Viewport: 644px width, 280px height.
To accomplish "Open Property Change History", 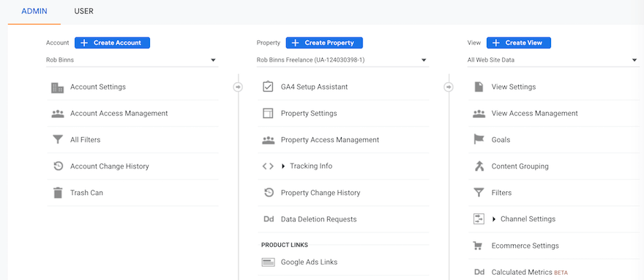I will (x=321, y=193).
